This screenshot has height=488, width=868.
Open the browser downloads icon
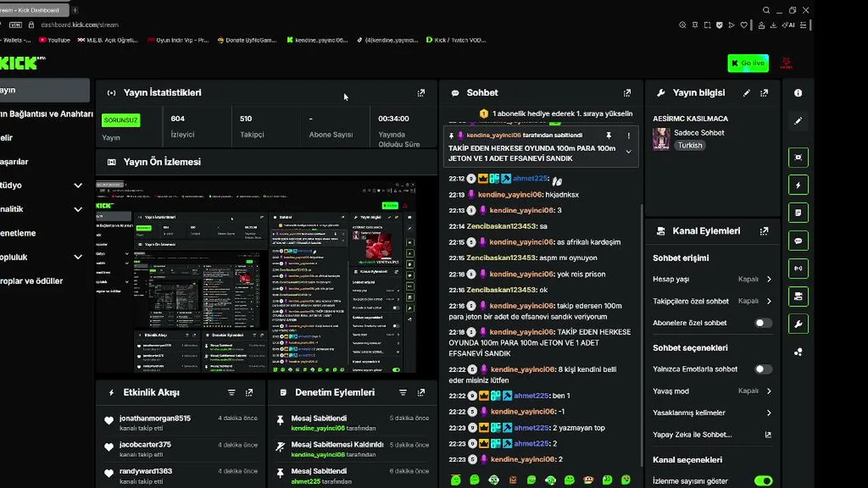point(774,25)
